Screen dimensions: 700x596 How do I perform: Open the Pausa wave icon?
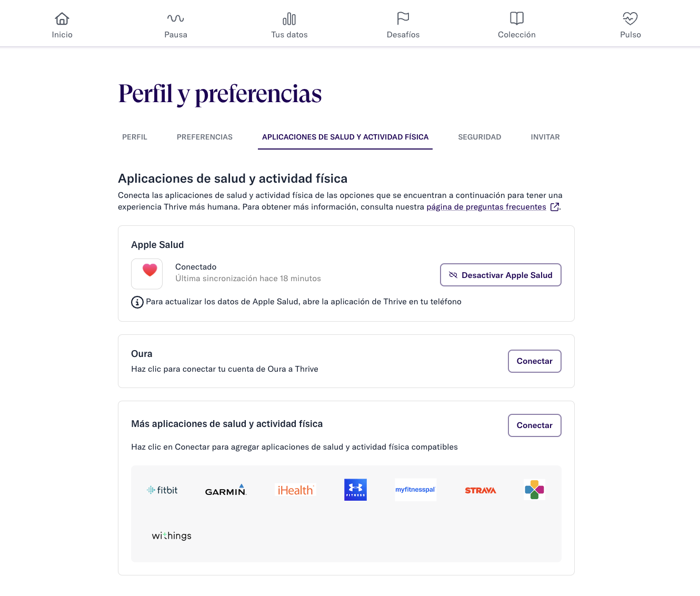176,19
